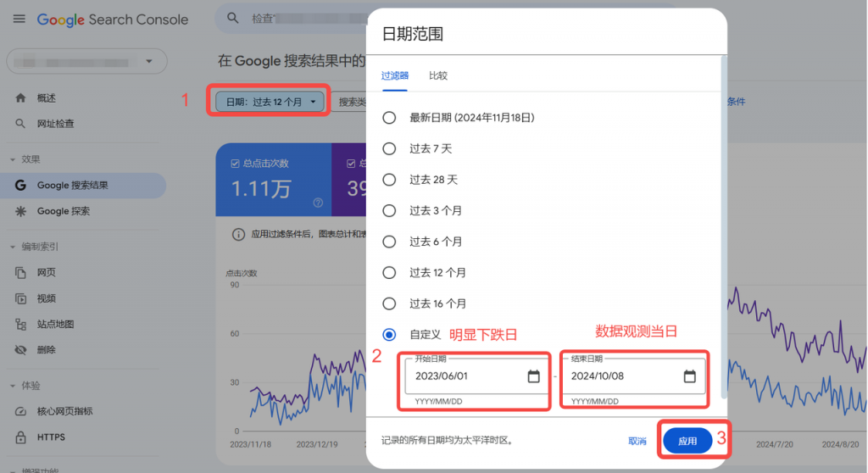The width and height of the screenshot is (868, 473).
Task: Click the Google Search Console logo
Action: (x=113, y=19)
